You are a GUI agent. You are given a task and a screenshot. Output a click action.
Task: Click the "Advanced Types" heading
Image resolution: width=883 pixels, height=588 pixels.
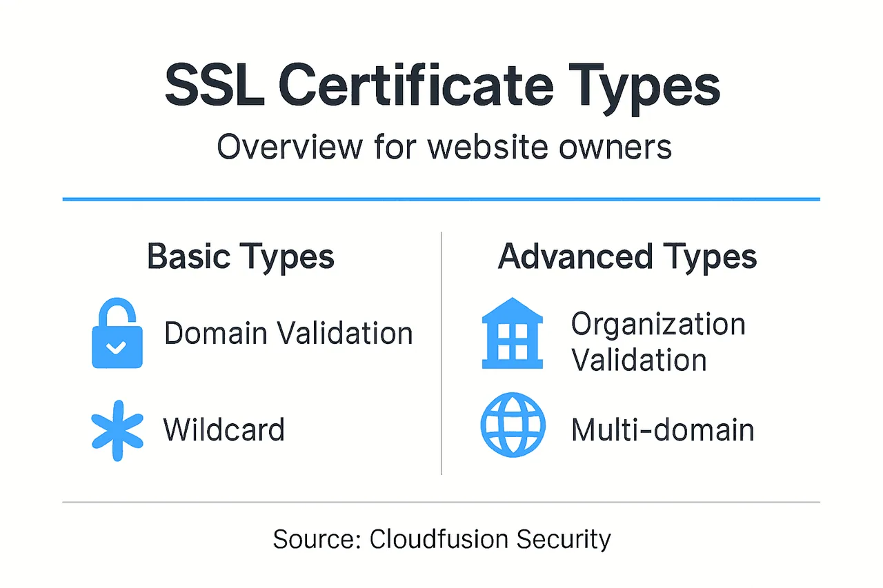(x=627, y=256)
